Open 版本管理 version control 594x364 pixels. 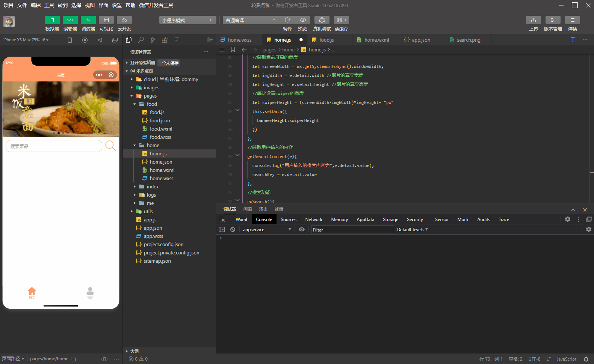point(553,20)
